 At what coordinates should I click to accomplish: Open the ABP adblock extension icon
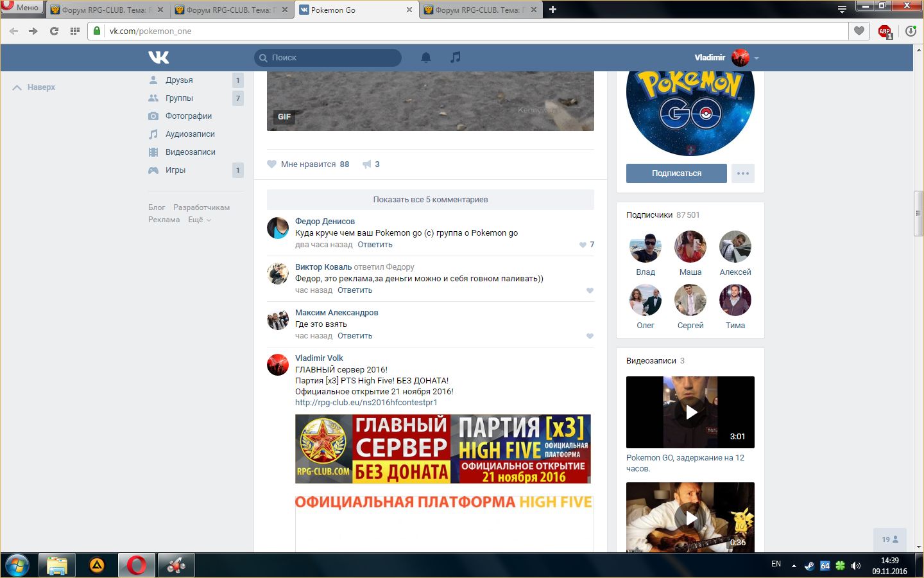(x=885, y=31)
